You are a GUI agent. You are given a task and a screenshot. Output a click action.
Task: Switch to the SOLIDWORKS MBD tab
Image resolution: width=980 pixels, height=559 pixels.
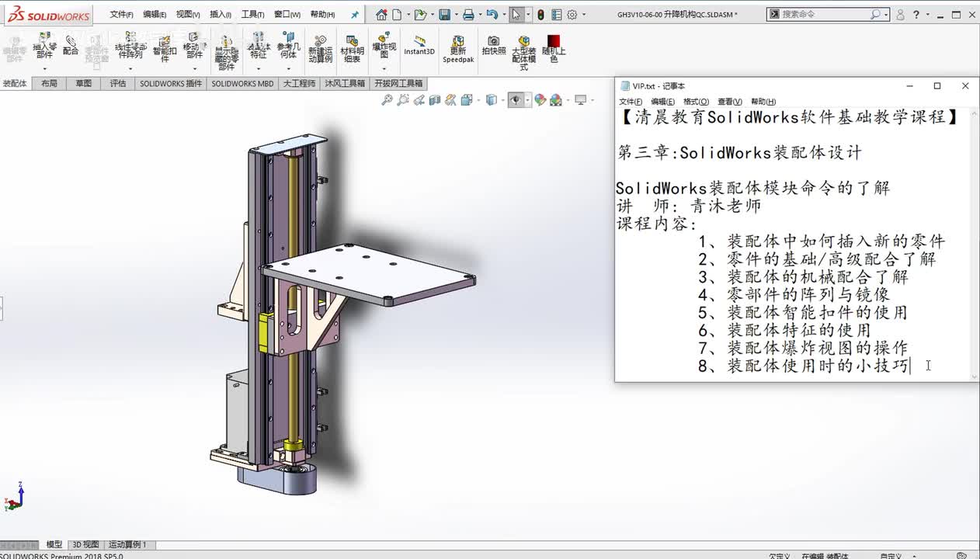coord(242,83)
